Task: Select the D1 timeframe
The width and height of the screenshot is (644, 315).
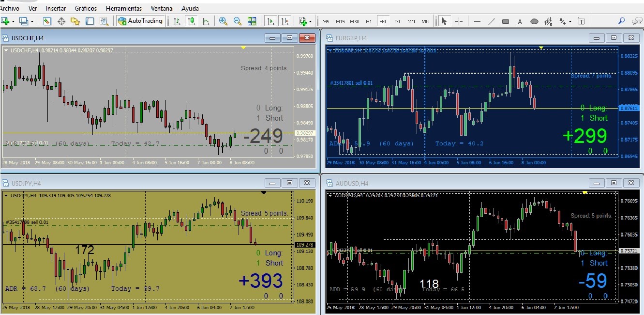Action: coord(397,21)
